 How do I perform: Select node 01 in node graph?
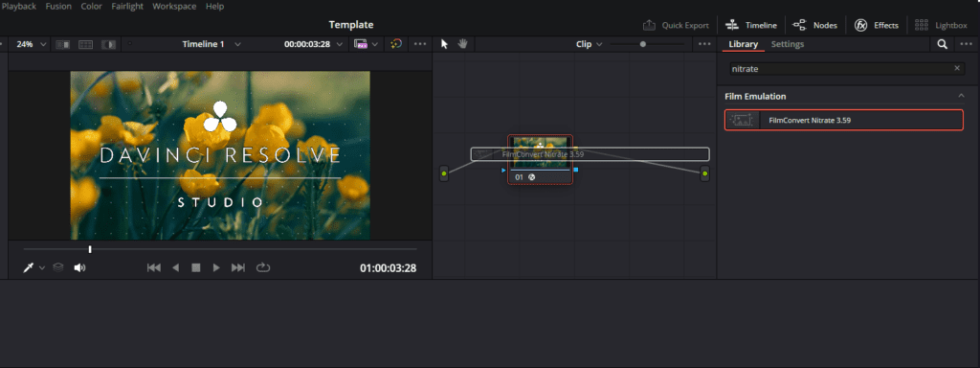(540, 160)
